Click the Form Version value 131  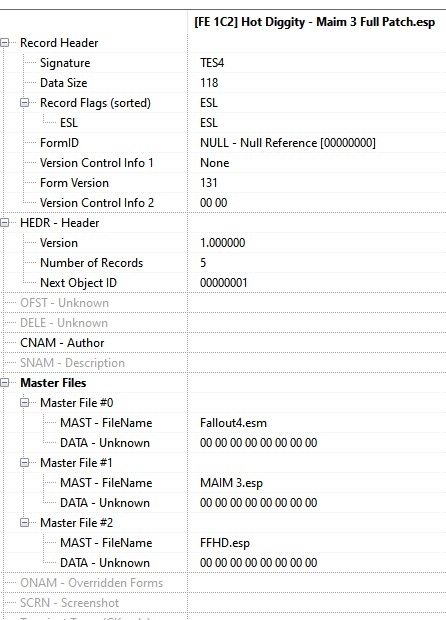coord(208,183)
